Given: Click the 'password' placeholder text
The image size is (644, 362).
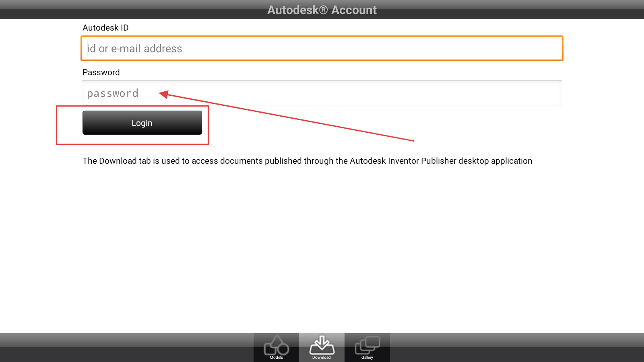Looking at the screenshot, I should click(113, 94).
